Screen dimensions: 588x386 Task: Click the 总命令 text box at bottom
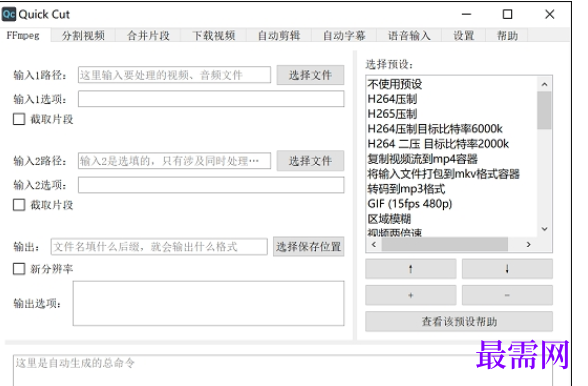(x=282, y=370)
